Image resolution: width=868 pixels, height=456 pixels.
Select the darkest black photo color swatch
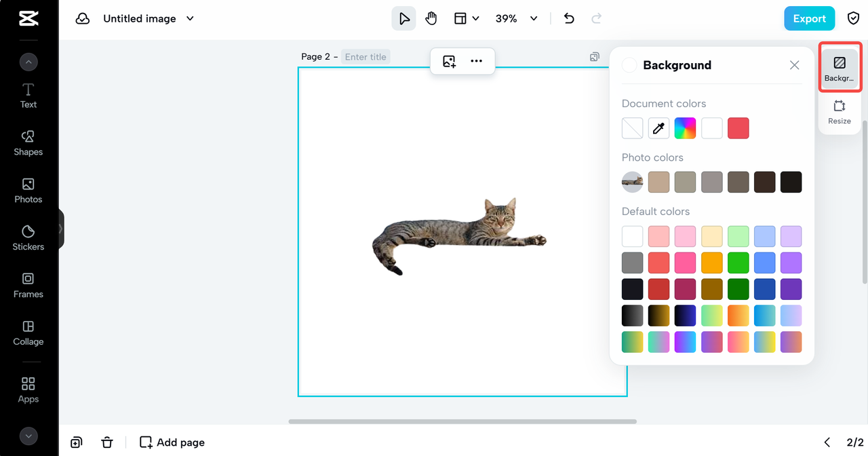pos(791,182)
